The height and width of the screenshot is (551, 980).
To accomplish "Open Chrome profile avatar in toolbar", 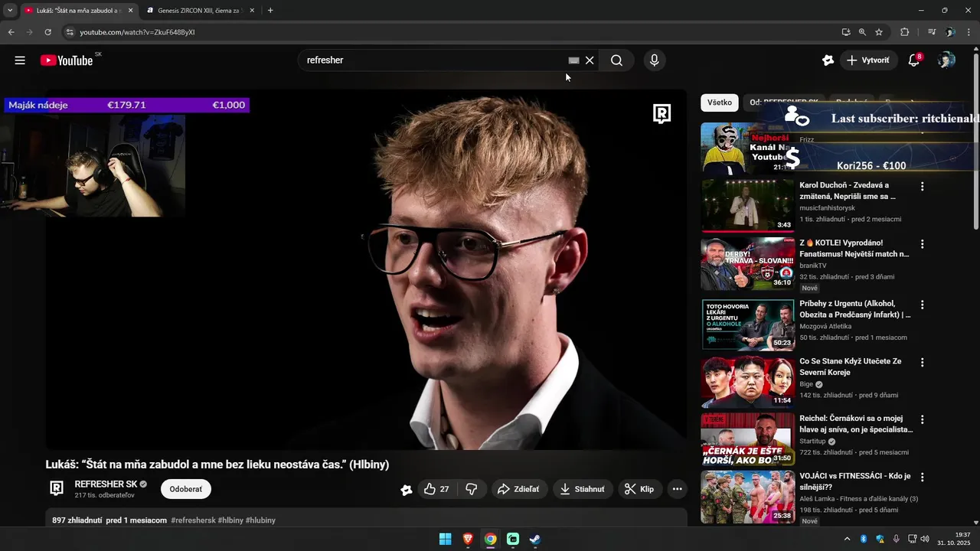I will click(950, 32).
